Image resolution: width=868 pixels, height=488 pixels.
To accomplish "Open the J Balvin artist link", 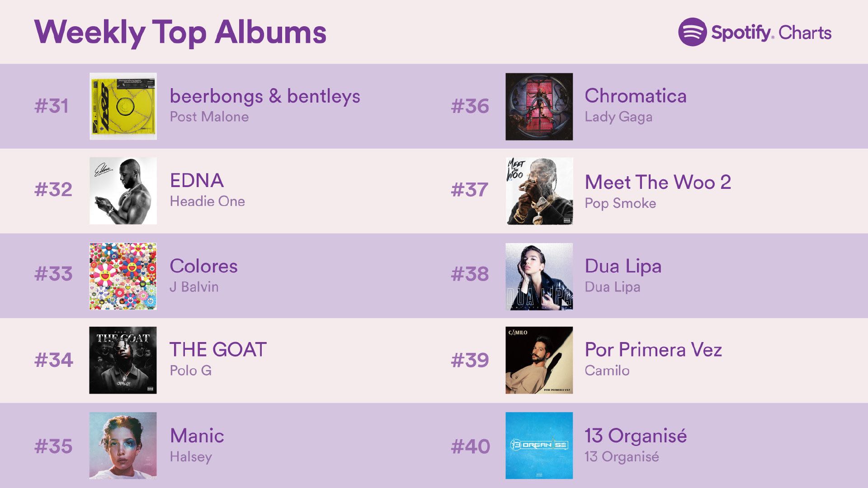I will tap(194, 286).
